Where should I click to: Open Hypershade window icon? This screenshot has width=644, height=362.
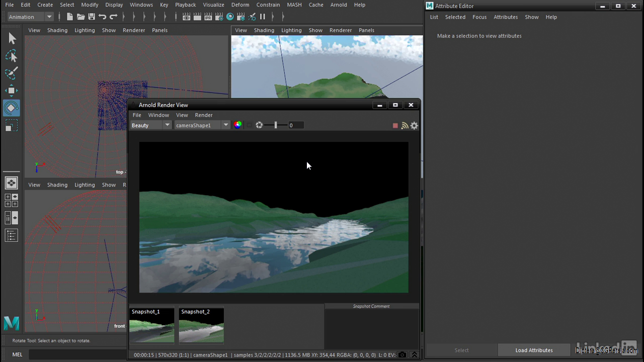(230, 17)
